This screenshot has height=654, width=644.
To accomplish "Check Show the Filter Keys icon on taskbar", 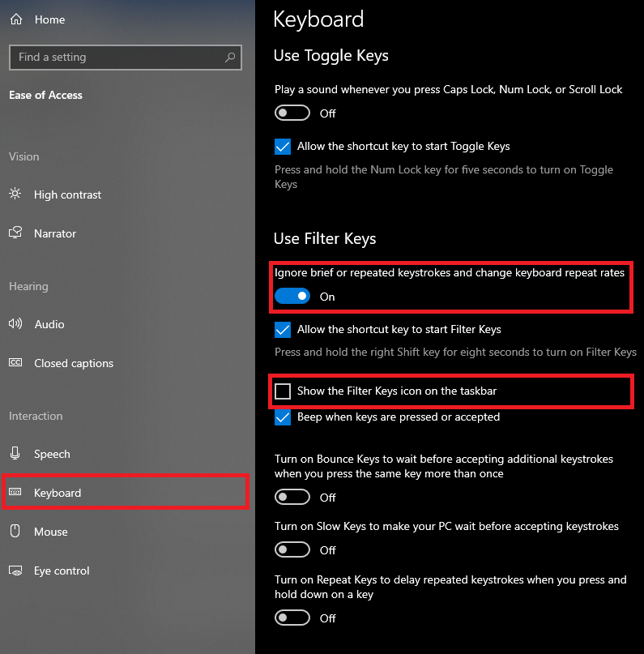I will (x=283, y=391).
